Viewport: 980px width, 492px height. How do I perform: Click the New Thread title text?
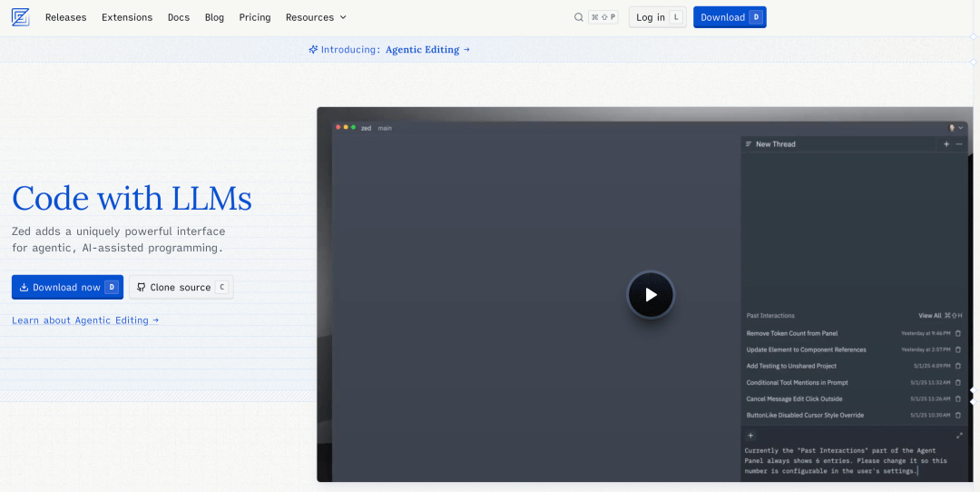pyautogui.click(x=776, y=144)
